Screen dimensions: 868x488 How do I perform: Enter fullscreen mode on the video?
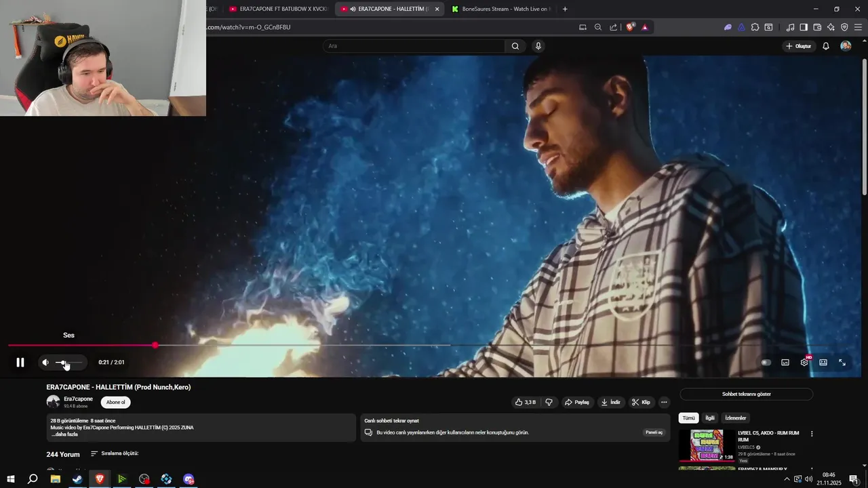point(842,363)
